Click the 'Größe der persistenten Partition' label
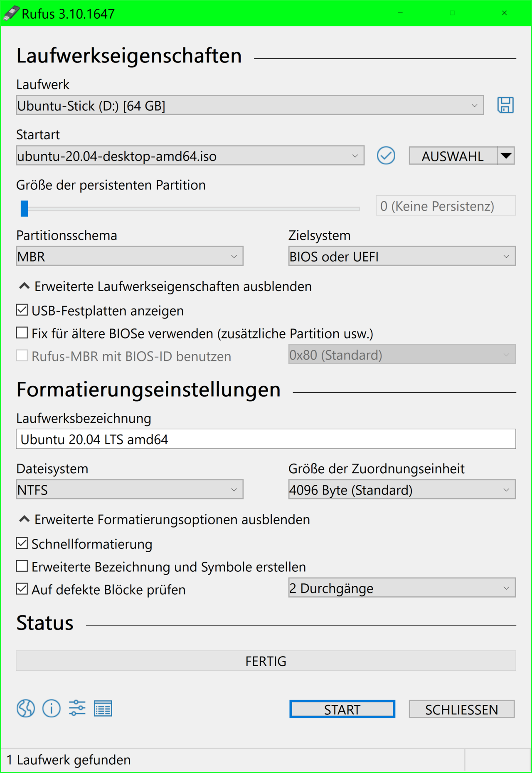The width and height of the screenshot is (532, 773). coord(111,185)
